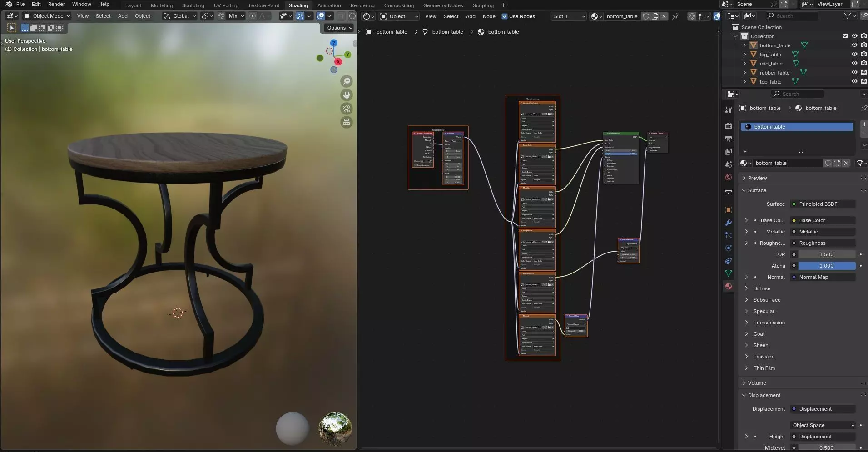Switch to the Texture Paint workspace tab
The height and width of the screenshot is (452, 868).
point(263,5)
